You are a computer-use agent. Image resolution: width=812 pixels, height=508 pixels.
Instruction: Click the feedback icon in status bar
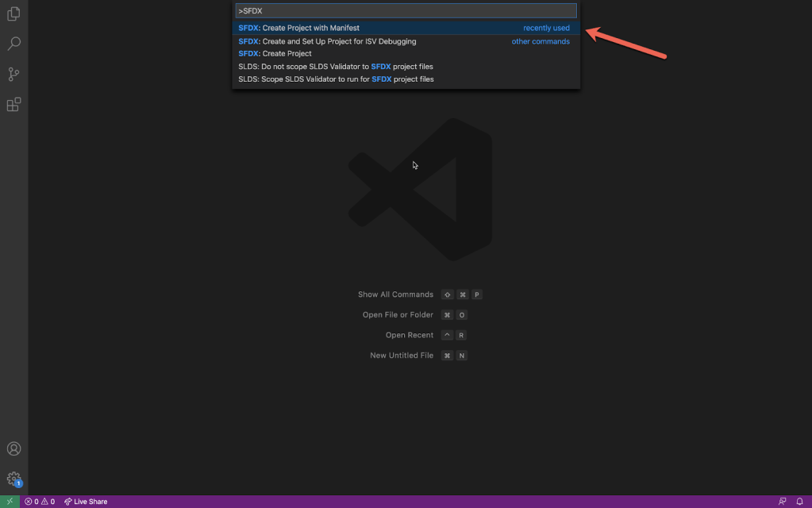782,502
